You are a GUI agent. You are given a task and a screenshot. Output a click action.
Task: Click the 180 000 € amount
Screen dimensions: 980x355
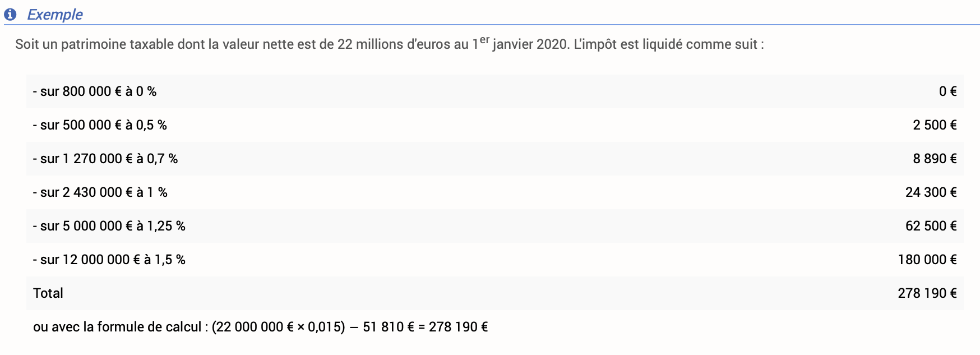(x=927, y=260)
